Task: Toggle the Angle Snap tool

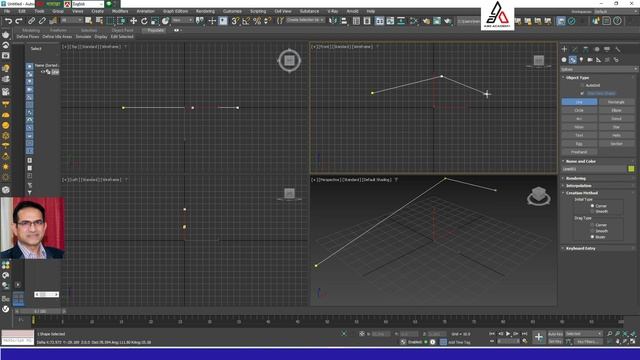Action: tap(246, 21)
